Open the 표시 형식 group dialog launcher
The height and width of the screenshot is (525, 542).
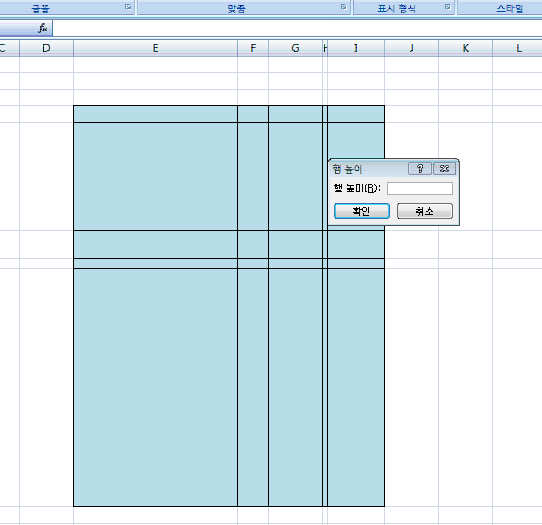448,7
